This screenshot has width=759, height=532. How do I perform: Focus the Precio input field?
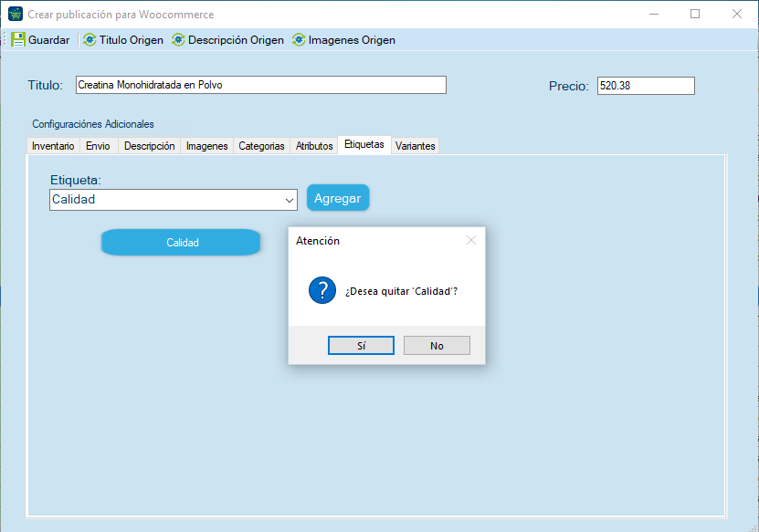click(646, 86)
